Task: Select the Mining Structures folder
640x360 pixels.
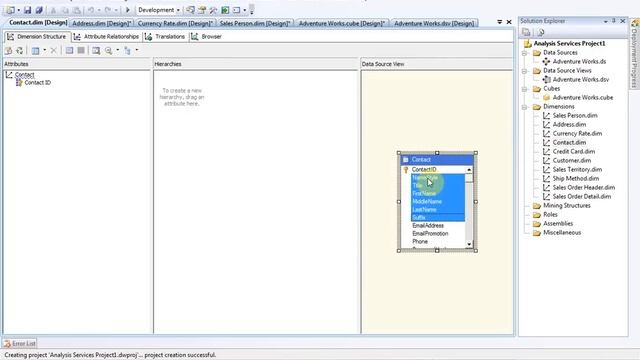Action: point(567,205)
